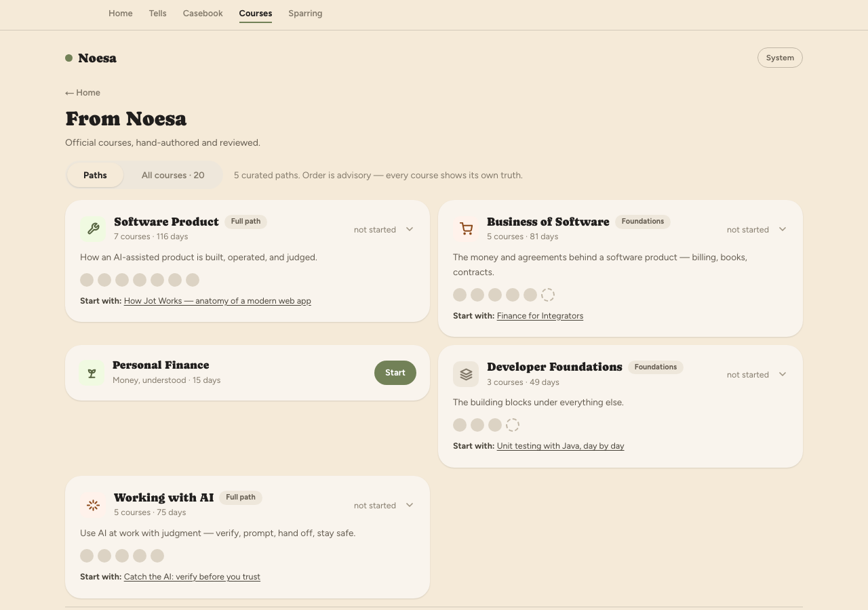This screenshot has width=868, height=610.
Task: Expand the Working with AI path chevron
Action: point(410,505)
